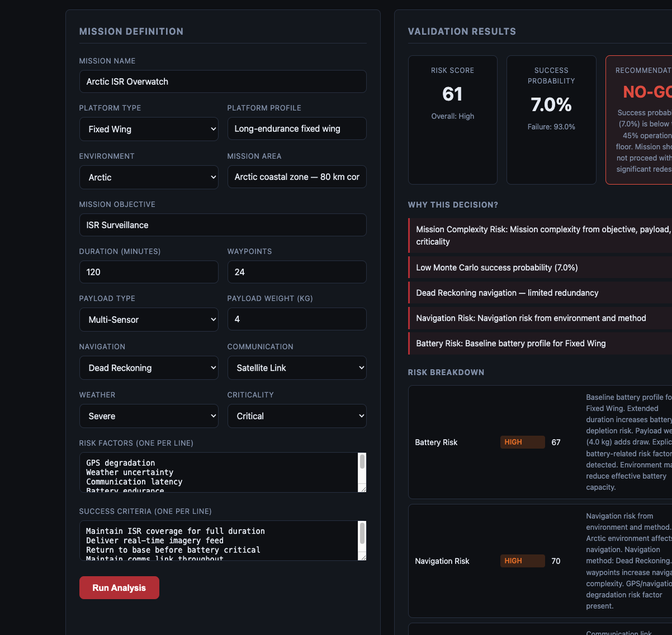
Task: Click the Run Analysis button
Action: click(x=119, y=587)
